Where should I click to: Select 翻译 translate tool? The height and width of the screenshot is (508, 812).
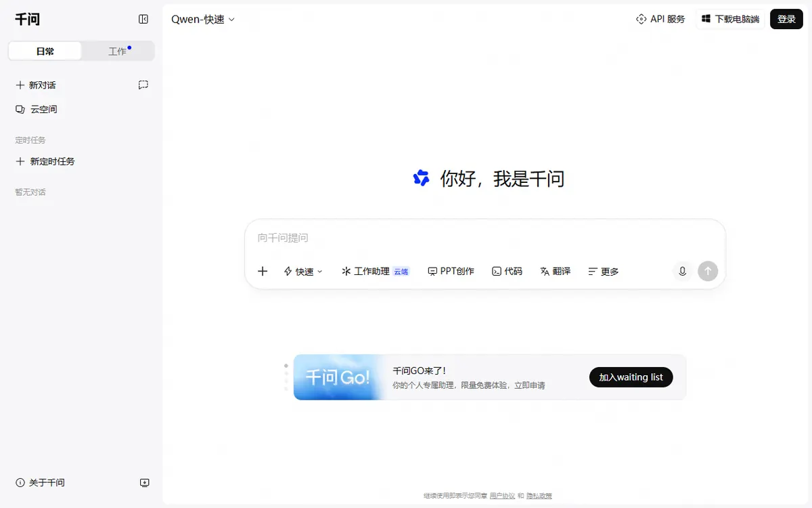[x=556, y=271]
